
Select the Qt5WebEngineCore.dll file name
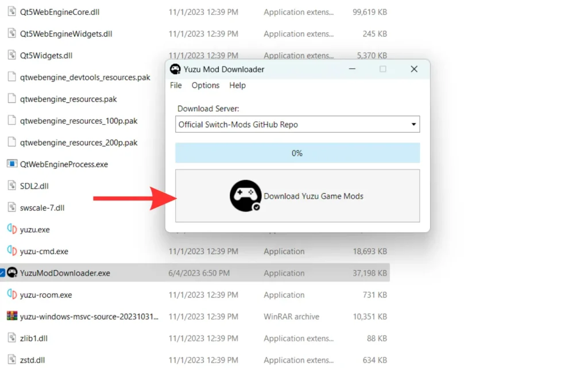(60, 12)
